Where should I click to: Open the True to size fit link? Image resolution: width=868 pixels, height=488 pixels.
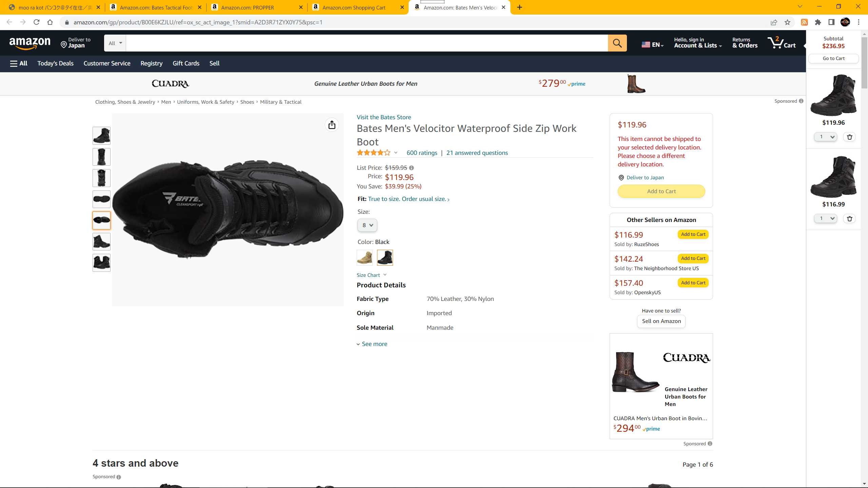point(409,199)
